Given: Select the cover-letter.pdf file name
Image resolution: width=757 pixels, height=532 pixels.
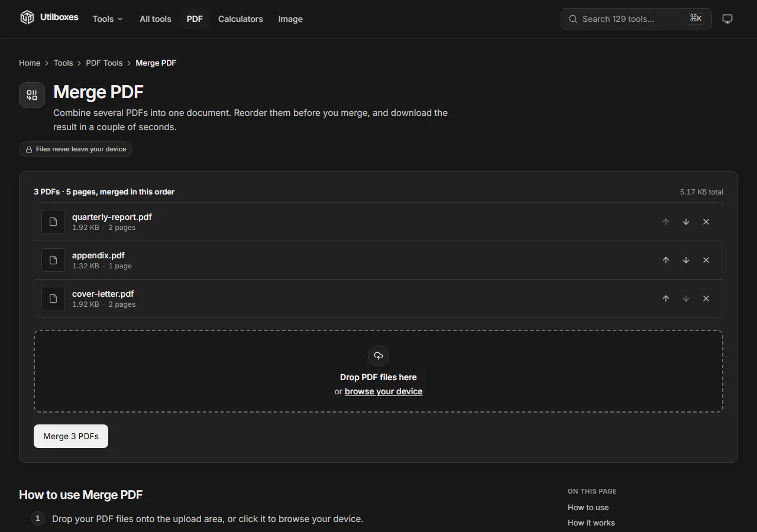Looking at the screenshot, I should 103,294.
